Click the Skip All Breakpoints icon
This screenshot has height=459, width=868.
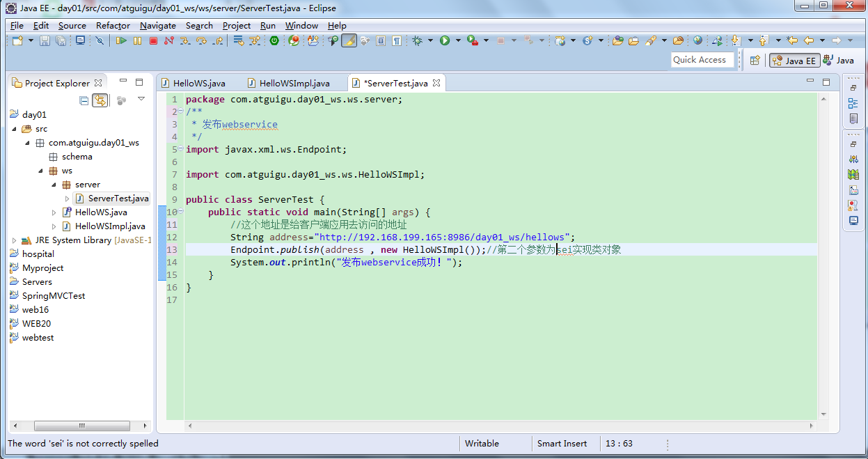(100, 40)
